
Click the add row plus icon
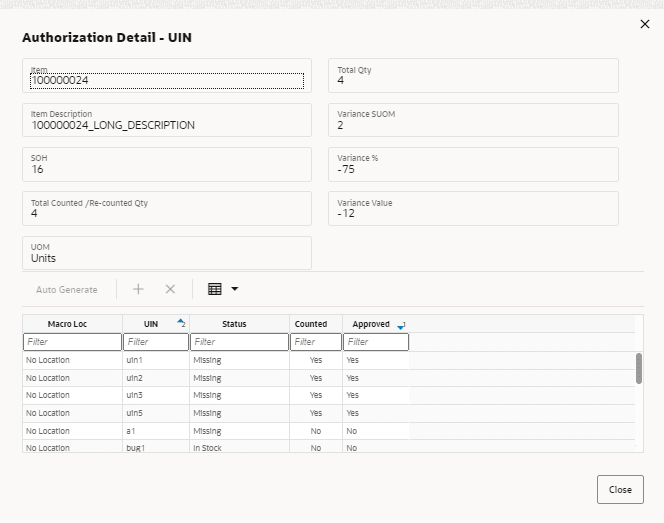tap(138, 289)
